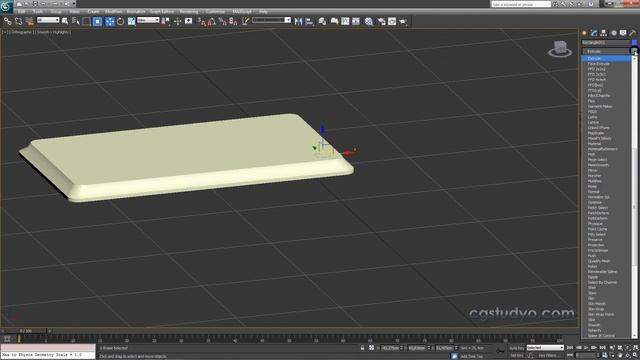Open the Customize menu

click(215, 12)
